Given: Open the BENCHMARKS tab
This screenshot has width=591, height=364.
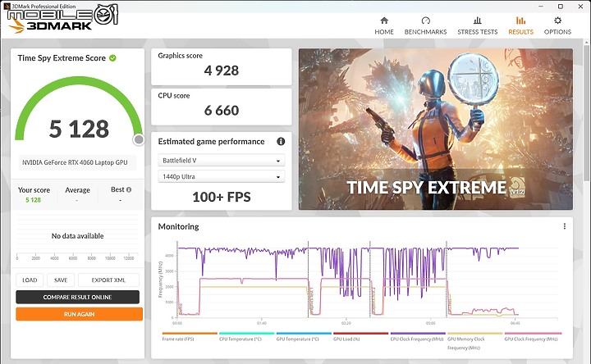Looking at the screenshot, I should click(425, 25).
